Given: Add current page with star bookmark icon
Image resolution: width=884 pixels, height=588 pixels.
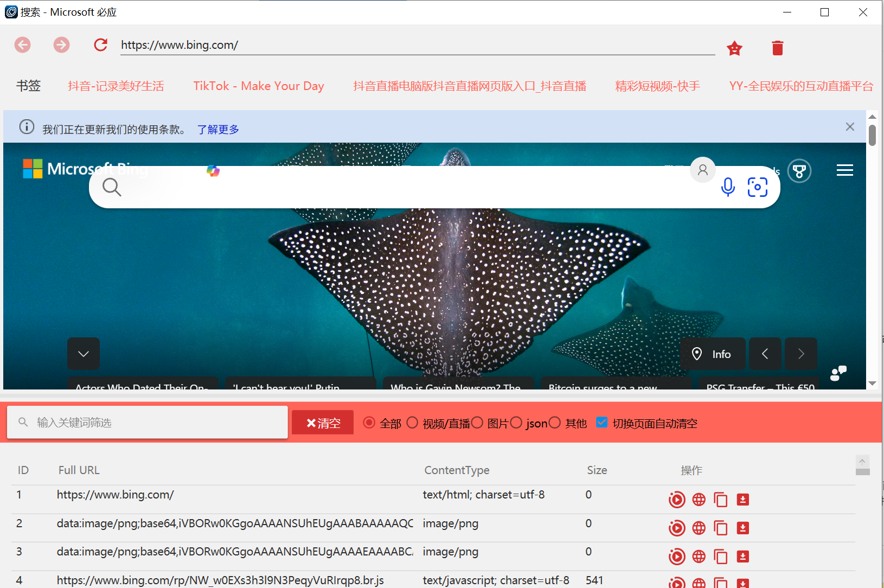Looking at the screenshot, I should pos(734,48).
